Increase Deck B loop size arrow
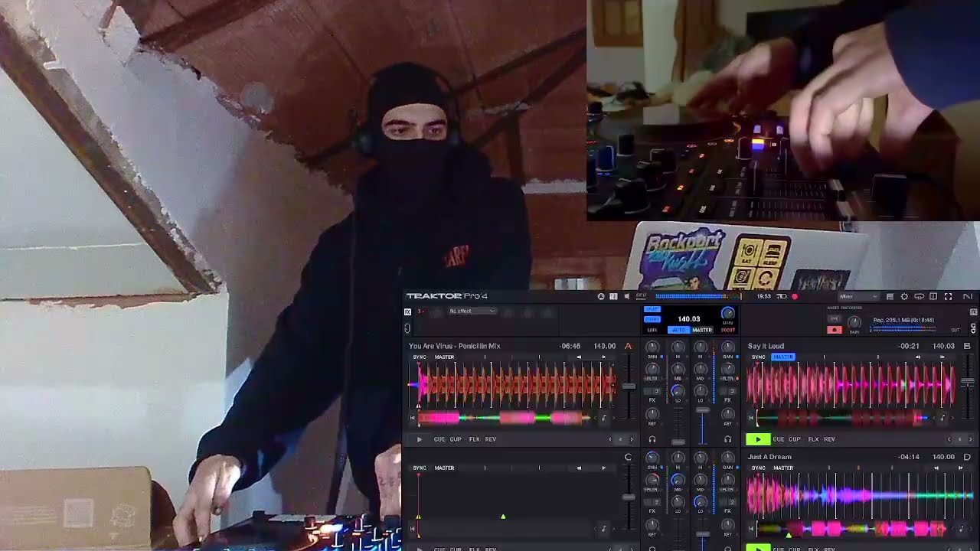This screenshot has height=551, width=980. tap(971, 439)
